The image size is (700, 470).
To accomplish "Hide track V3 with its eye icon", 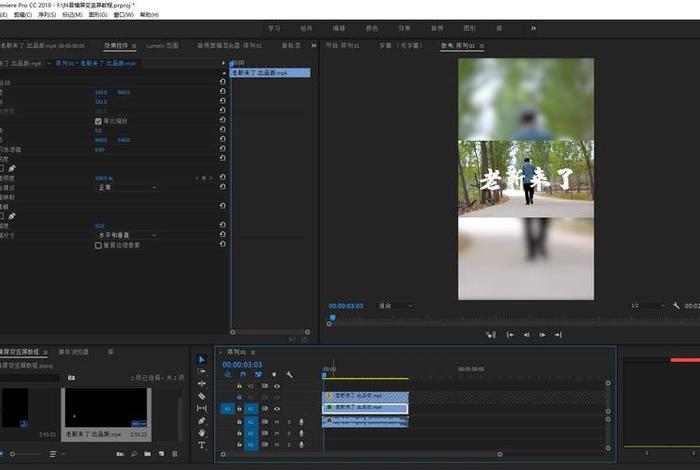I will click(x=277, y=386).
